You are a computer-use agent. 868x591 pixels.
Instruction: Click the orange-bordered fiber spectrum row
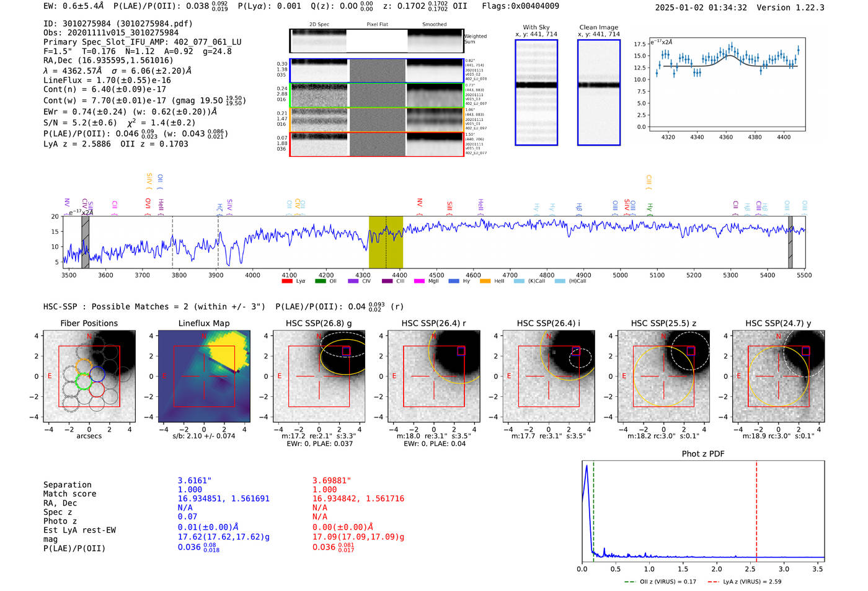[376, 120]
